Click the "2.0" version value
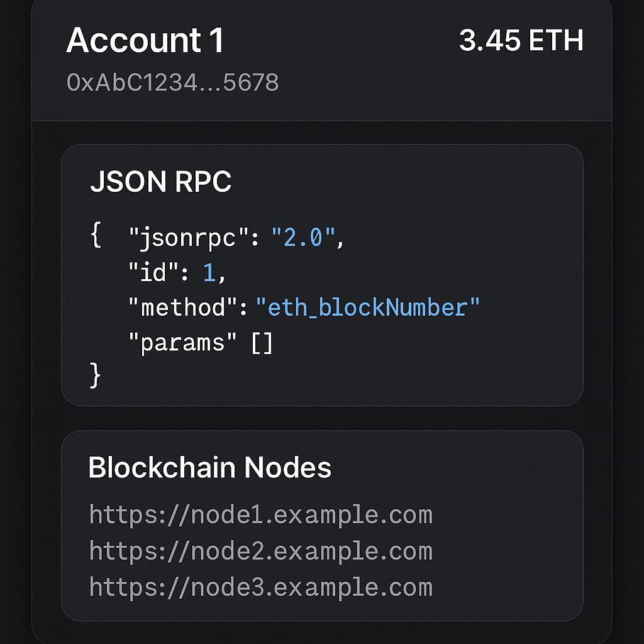The image size is (644, 644). click(303, 237)
